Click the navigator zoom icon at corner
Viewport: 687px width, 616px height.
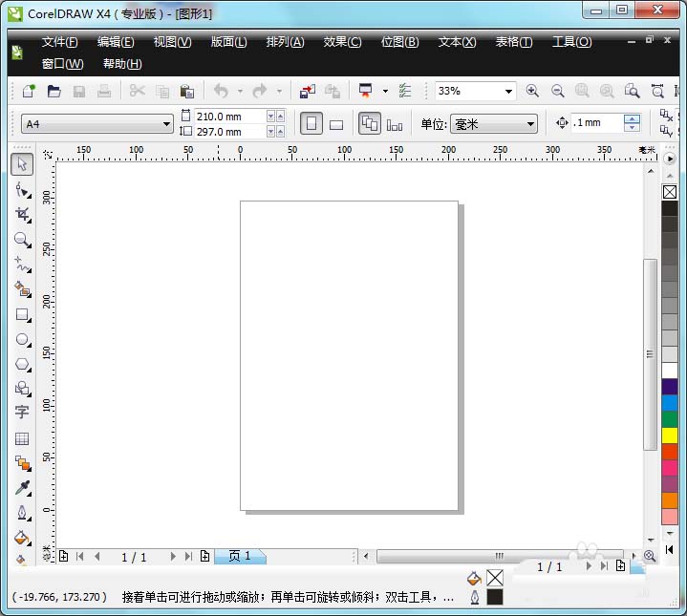click(650, 556)
